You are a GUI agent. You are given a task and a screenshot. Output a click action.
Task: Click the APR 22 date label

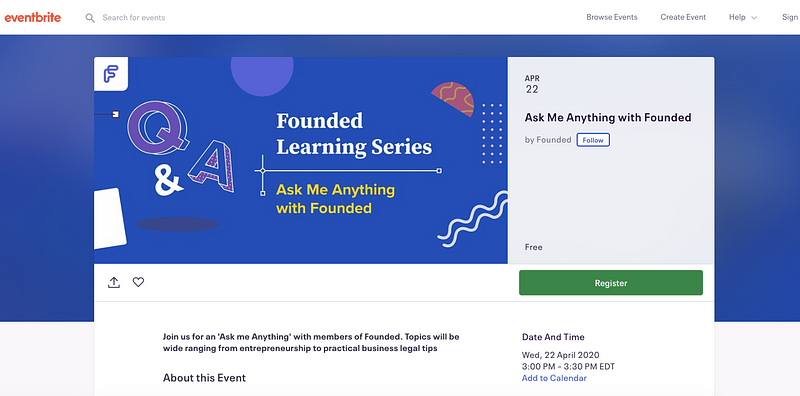[x=532, y=84]
